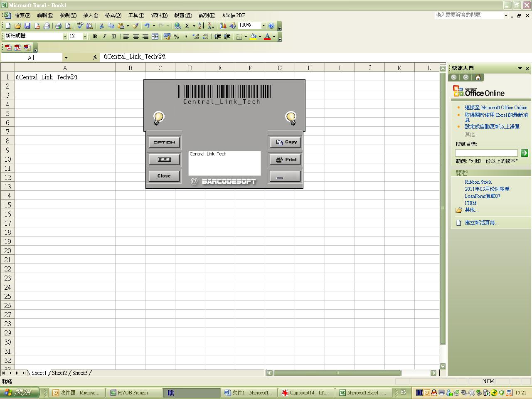
Task: Open the 格式(O) menu
Action: (x=113, y=15)
